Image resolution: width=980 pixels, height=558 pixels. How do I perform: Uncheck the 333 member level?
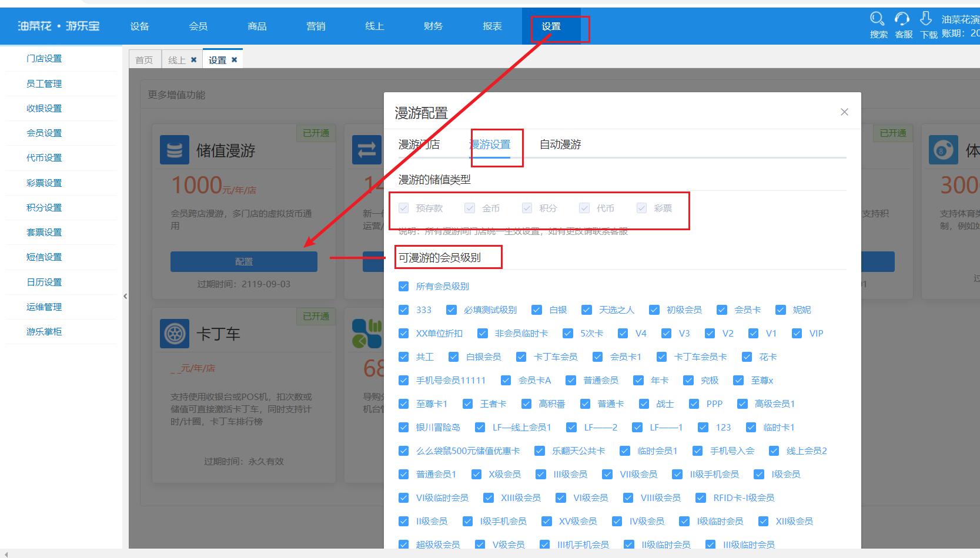403,310
